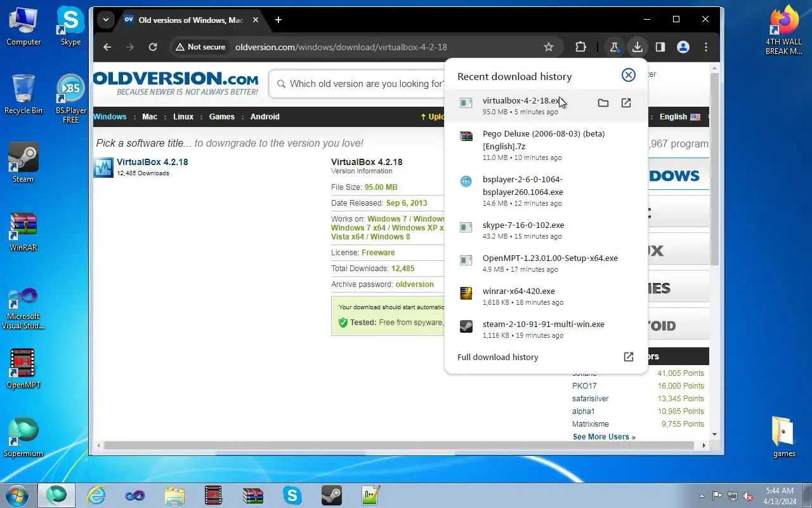Open steam-2-10-91-91-multi-win.exe download entry
Screen dimensions: 812x508
(546, 329)
